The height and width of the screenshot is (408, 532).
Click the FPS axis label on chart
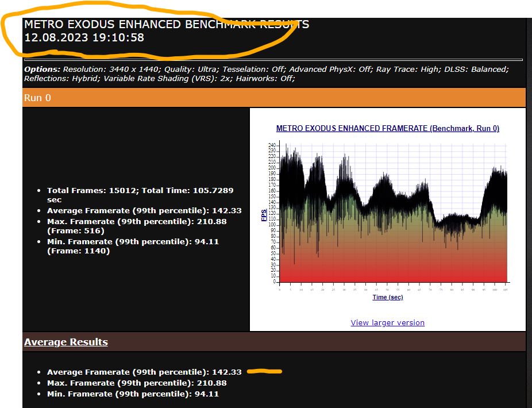[x=264, y=215]
